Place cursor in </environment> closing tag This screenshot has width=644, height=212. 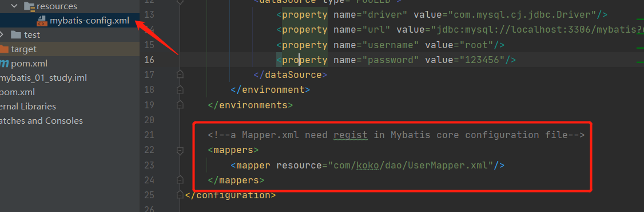coord(271,90)
